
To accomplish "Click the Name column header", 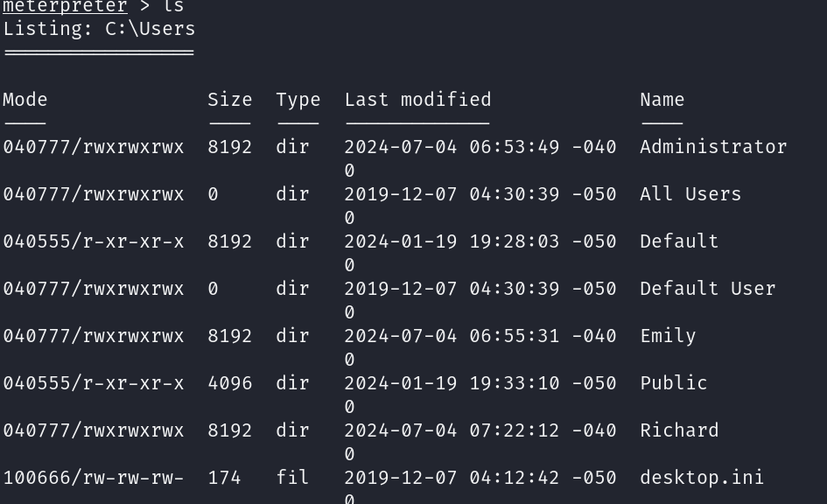I will 662,100.
